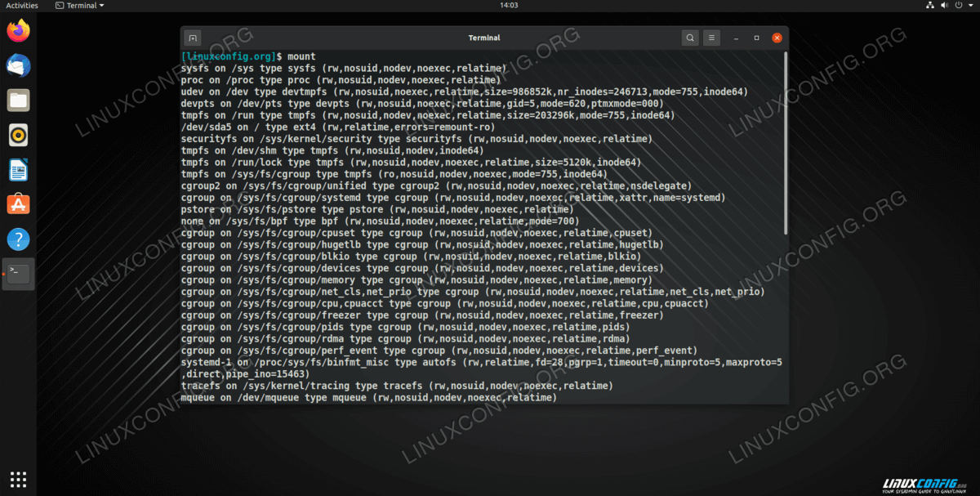Launch Ubuntu Software store
Image resolution: width=980 pixels, height=496 pixels.
(18, 204)
